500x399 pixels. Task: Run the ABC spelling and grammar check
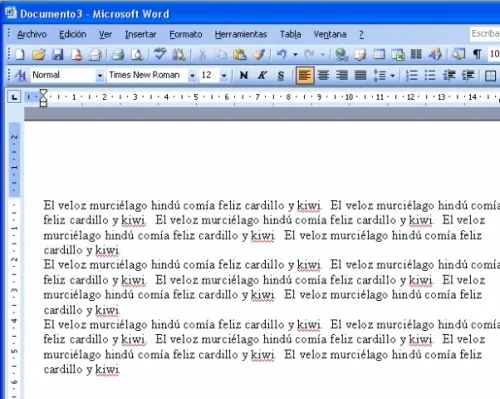coord(160,54)
